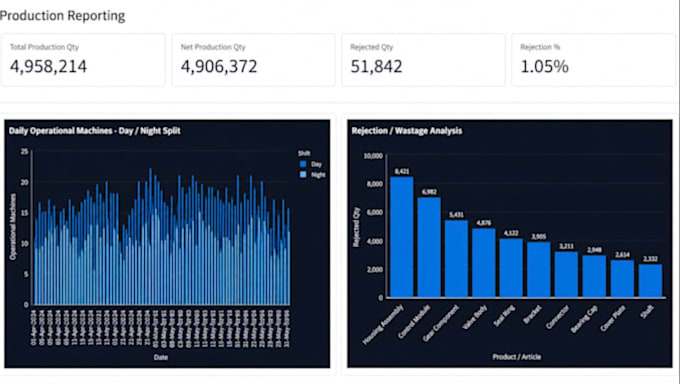This screenshot has height=384, width=680.
Task: Click the 'Gear Component' axis label
Action: click(441, 323)
